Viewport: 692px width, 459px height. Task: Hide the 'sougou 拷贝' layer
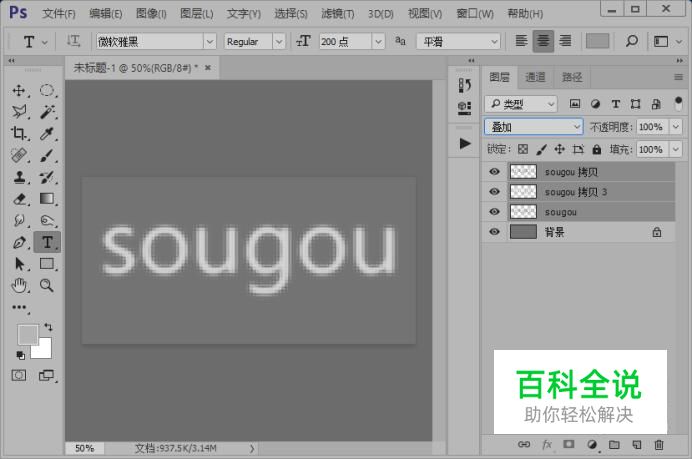point(494,172)
